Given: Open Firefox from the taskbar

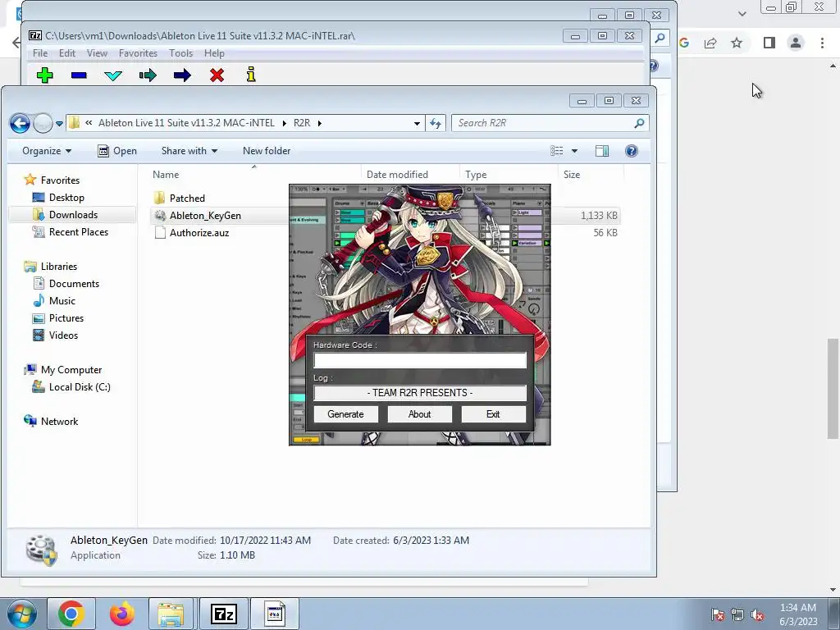Looking at the screenshot, I should [121, 614].
